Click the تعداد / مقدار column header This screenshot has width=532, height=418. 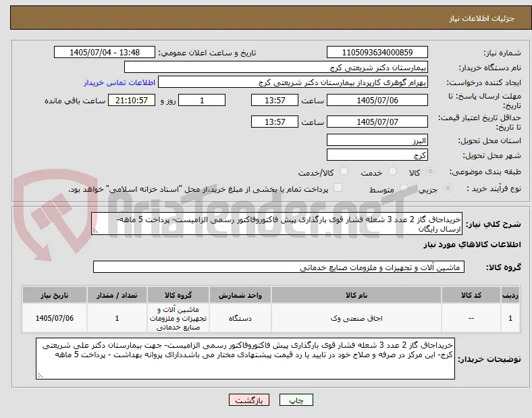pos(117,295)
